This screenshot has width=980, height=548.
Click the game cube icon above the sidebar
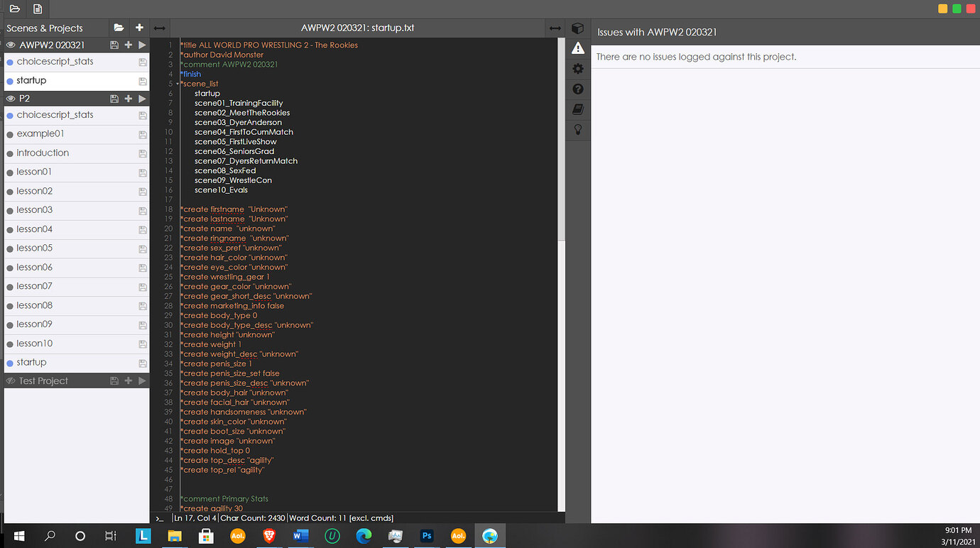point(577,28)
